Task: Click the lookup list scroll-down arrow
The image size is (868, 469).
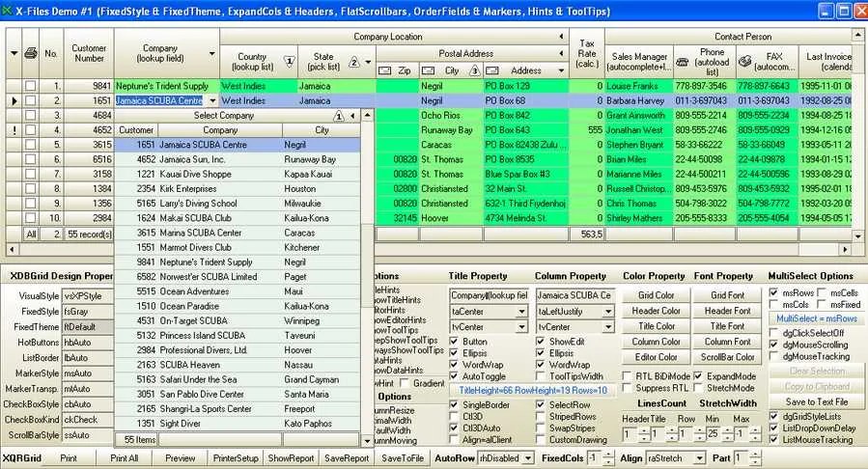Action: (x=367, y=441)
